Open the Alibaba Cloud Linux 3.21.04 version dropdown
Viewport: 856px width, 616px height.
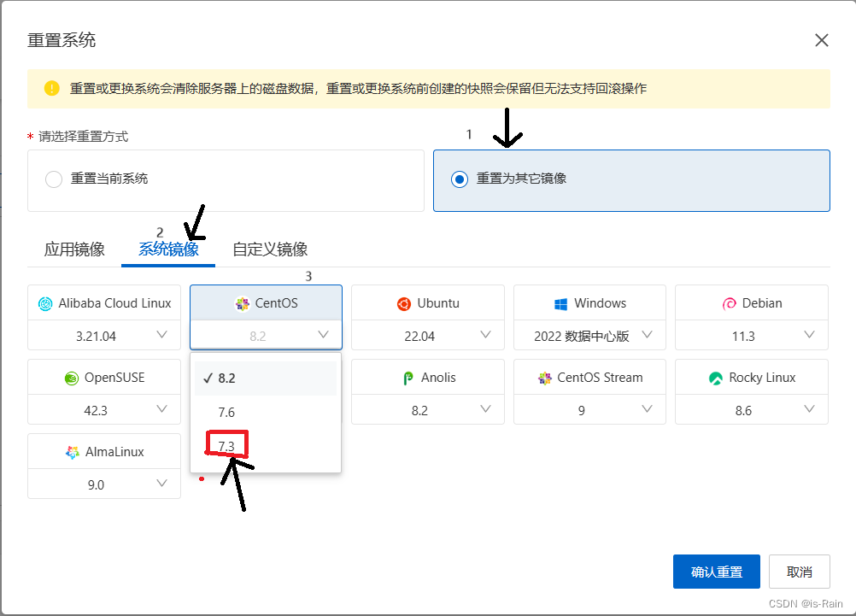click(103, 335)
